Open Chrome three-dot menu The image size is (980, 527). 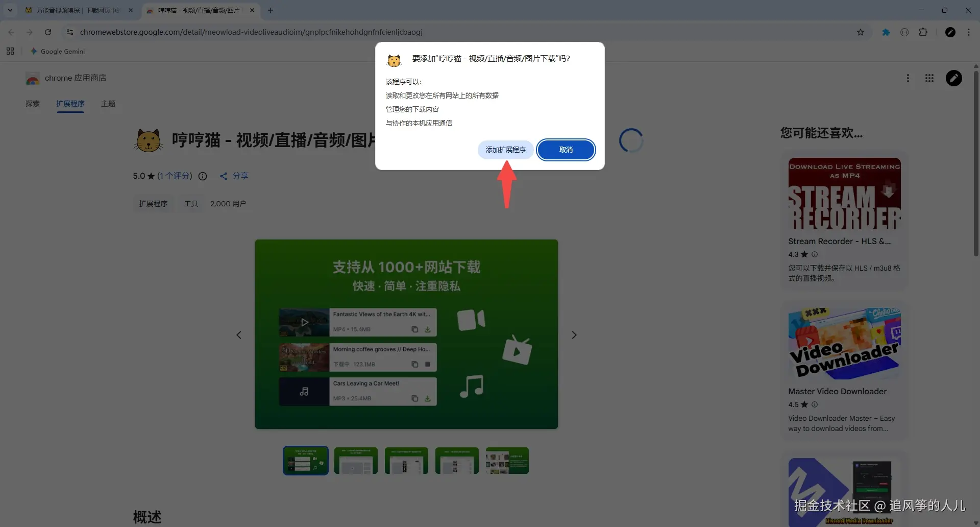pyautogui.click(x=969, y=32)
